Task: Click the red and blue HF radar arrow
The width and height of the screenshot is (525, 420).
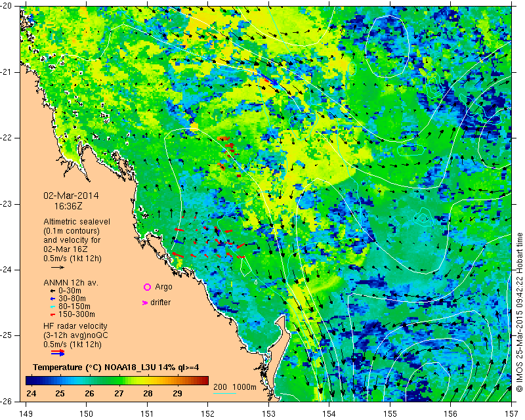Action: [x=58, y=352]
